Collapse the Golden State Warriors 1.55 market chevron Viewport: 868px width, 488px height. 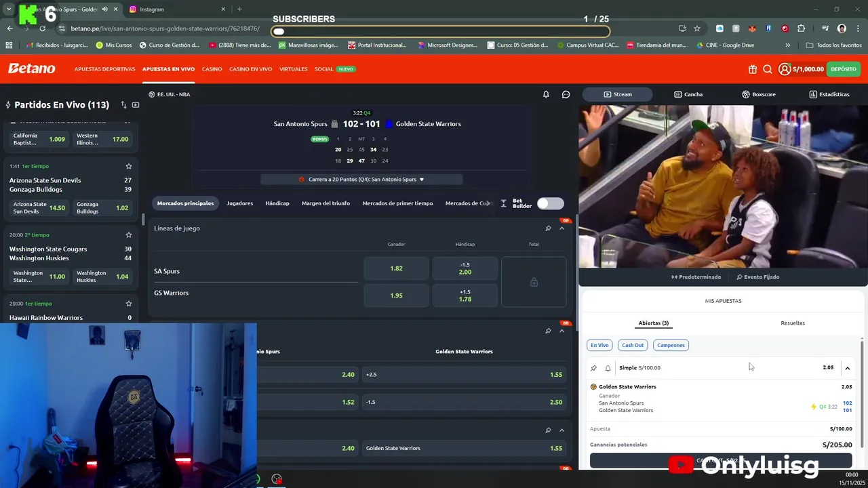(x=562, y=430)
